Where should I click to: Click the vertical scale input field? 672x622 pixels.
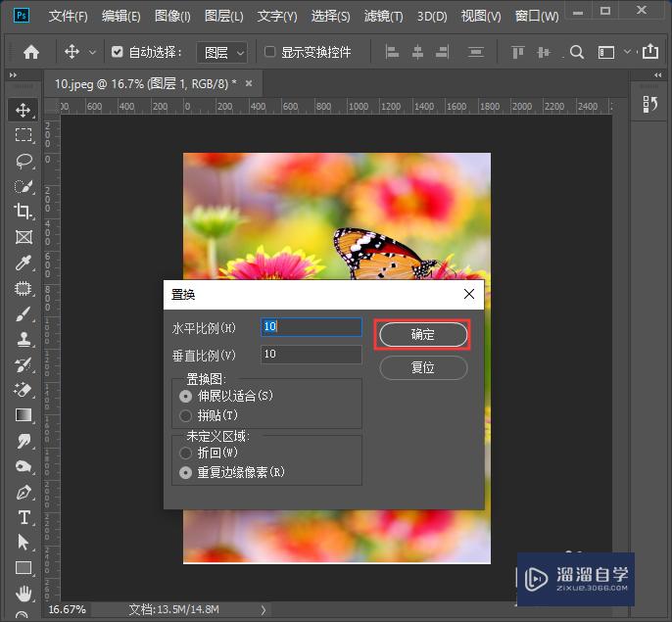[x=312, y=354]
